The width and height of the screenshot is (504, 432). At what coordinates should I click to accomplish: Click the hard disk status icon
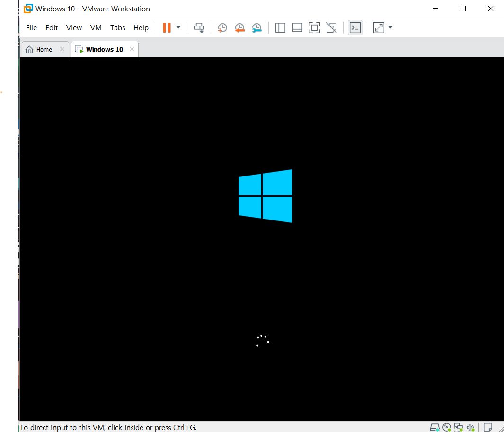point(434,427)
